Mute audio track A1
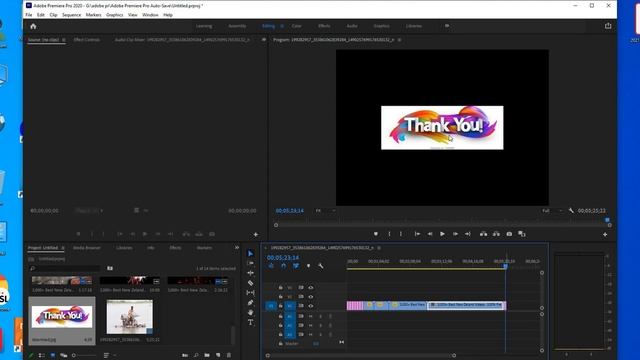 [311, 316]
